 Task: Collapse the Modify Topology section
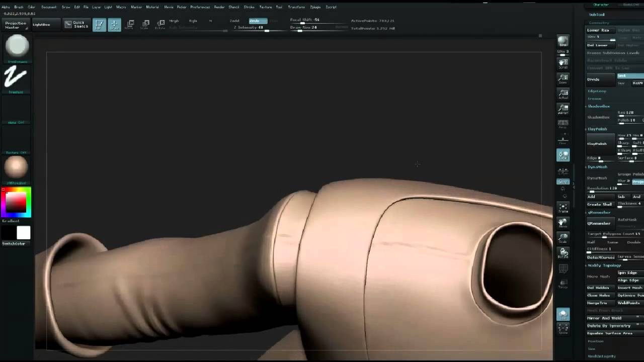(604, 265)
